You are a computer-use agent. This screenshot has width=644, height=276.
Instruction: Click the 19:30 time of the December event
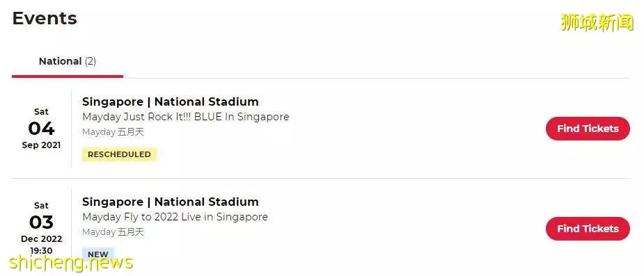click(41, 250)
